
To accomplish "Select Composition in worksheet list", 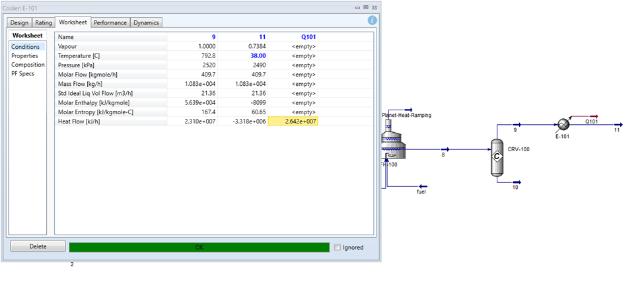I will coord(28,65).
